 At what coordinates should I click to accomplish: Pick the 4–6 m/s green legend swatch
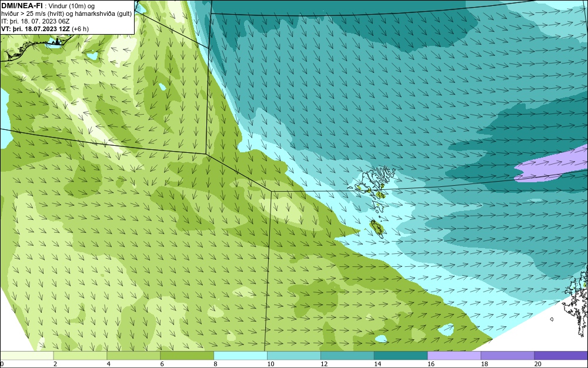(133, 355)
